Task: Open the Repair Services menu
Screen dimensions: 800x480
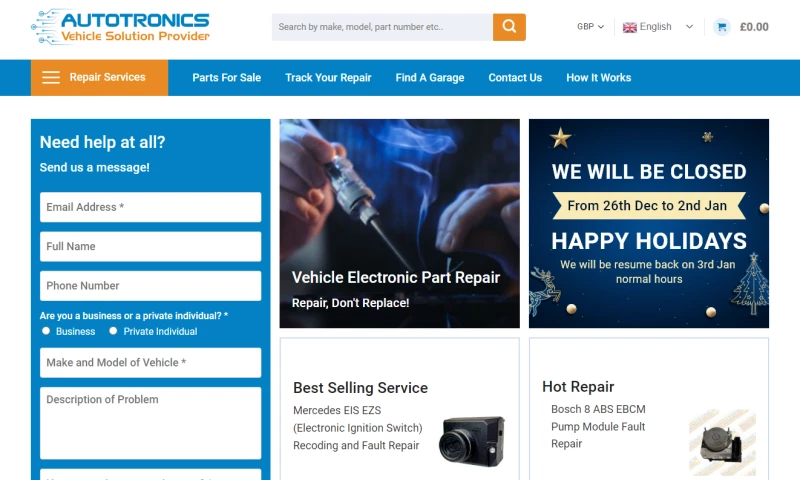Action: pos(99,78)
